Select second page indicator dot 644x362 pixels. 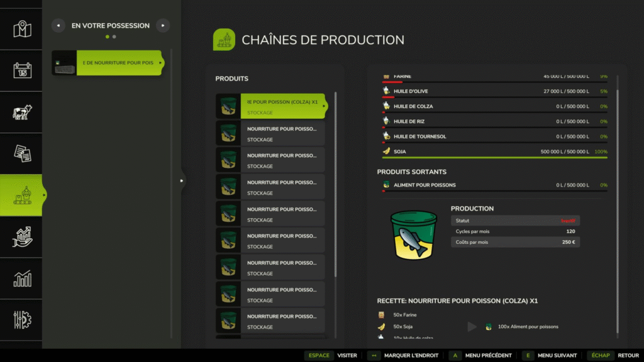tap(114, 37)
